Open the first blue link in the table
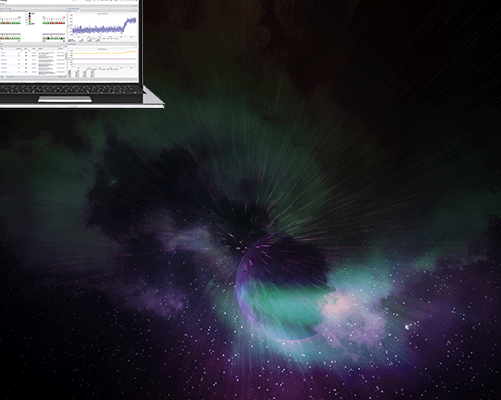Viewport: 501px width, 400px height. pyautogui.click(x=3, y=53)
